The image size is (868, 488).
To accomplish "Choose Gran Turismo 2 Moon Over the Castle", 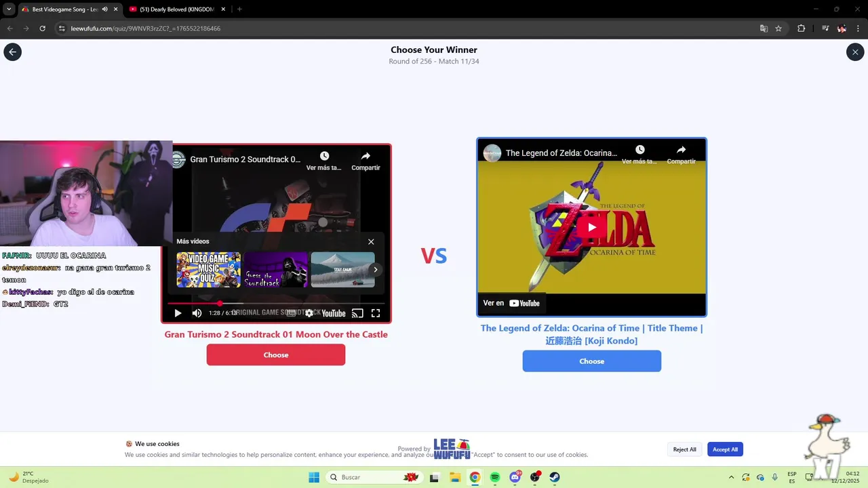I will tap(276, 354).
